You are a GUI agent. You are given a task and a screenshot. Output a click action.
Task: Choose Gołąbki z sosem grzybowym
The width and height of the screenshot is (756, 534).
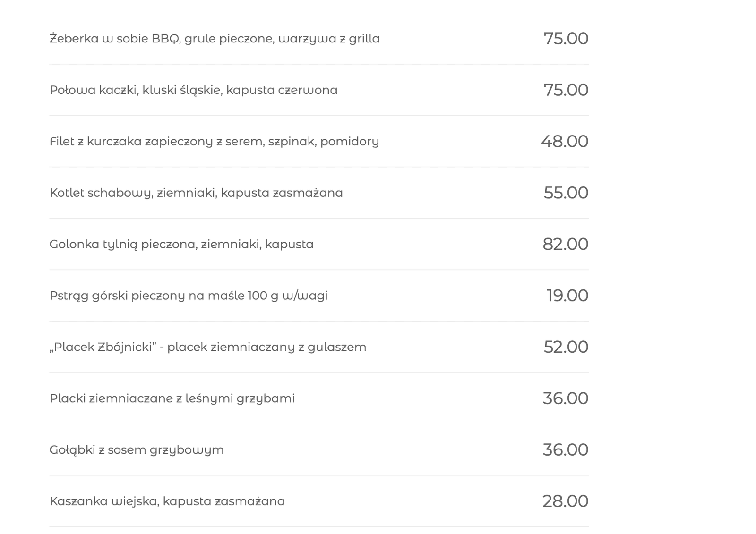pos(137,450)
